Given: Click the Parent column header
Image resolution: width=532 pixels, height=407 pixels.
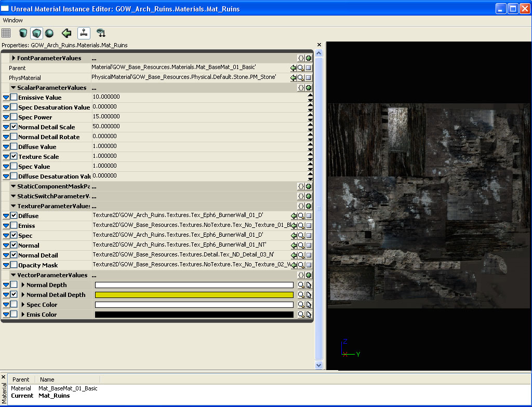Looking at the screenshot, I should (x=21, y=379).
